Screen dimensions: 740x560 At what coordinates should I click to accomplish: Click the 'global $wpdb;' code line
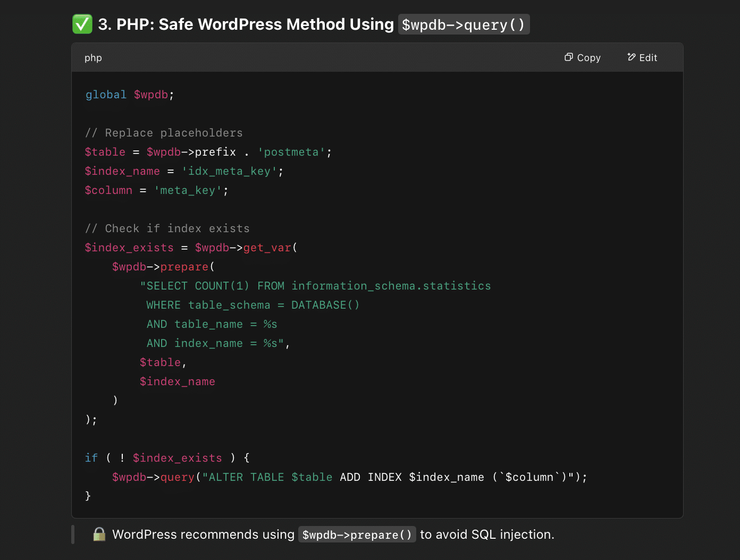pyautogui.click(x=130, y=95)
